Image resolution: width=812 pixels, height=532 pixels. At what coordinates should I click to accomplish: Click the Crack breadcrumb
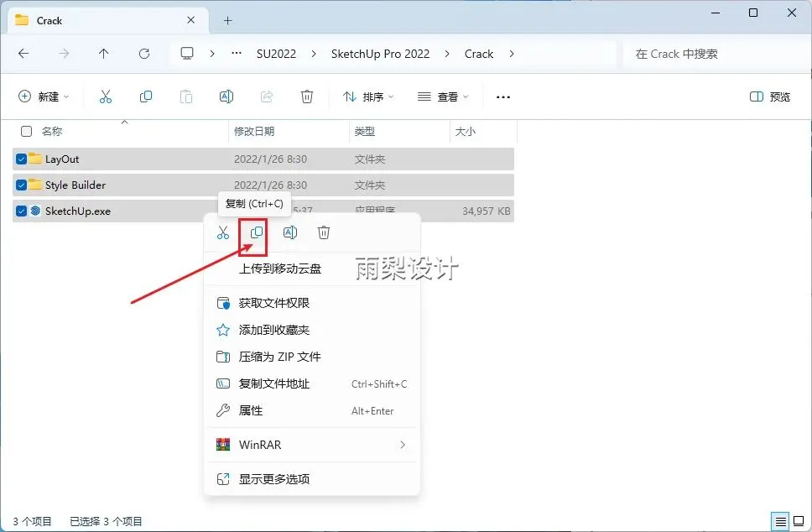tap(479, 54)
